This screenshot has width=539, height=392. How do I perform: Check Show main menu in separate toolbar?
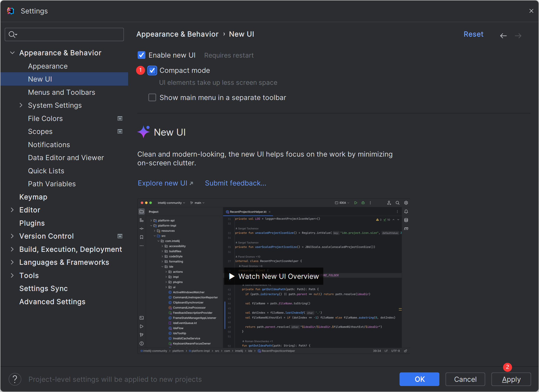point(152,98)
